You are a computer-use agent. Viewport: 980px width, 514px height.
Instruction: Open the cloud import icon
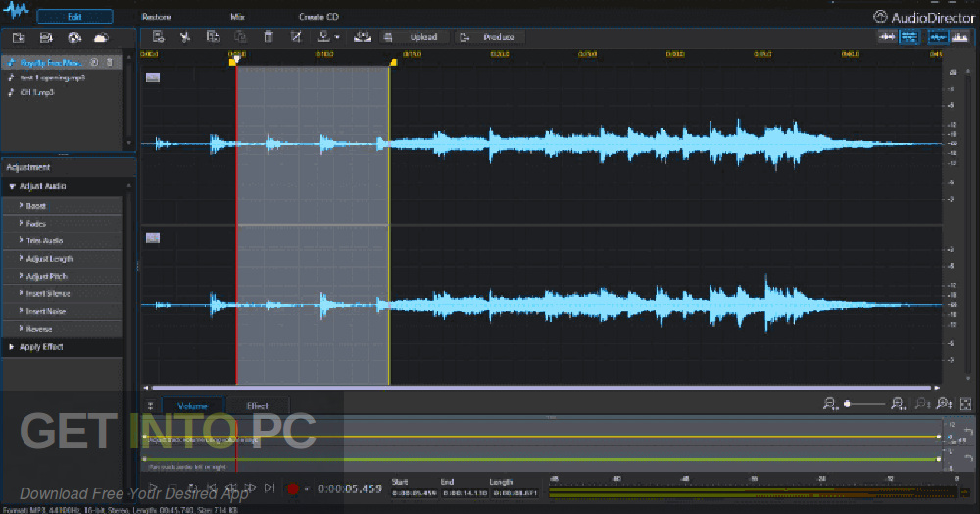[101, 38]
